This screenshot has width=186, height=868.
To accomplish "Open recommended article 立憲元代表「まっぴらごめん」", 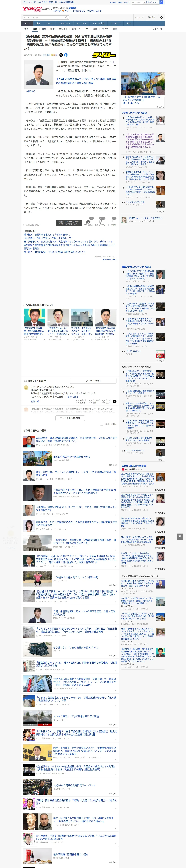I will pos(84,491).
